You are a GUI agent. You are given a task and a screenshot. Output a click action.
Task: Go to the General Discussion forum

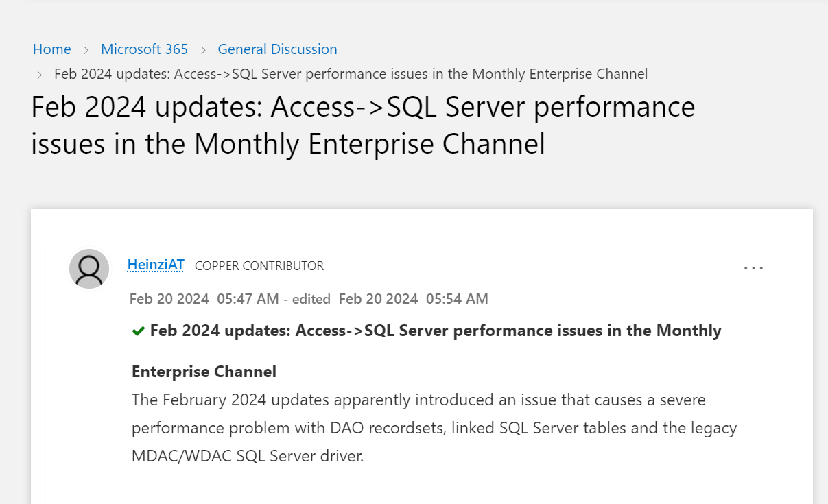pyautogui.click(x=277, y=49)
